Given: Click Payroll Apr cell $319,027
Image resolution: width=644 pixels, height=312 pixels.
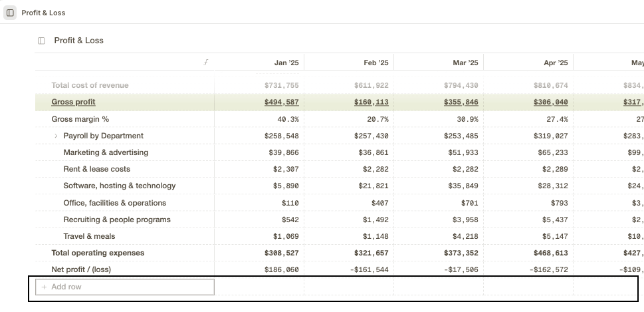Looking at the screenshot, I should coord(551,136).
